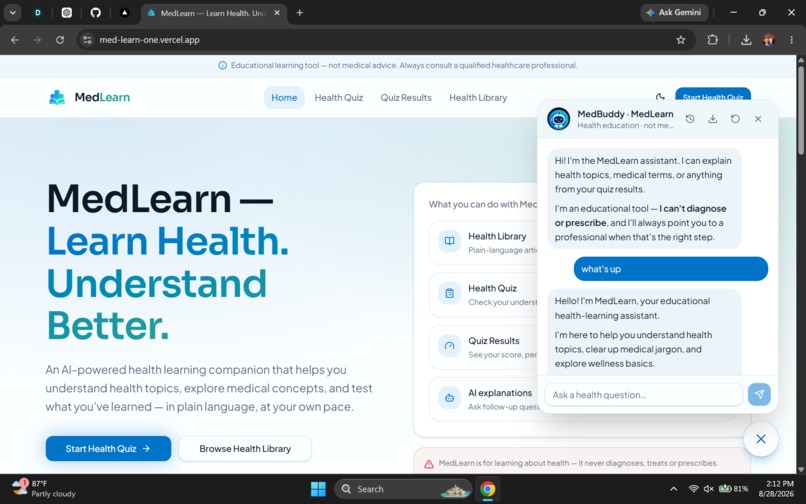Open the Health Library nav item
This screenshot has height=504, width=806.
(478, 98)
